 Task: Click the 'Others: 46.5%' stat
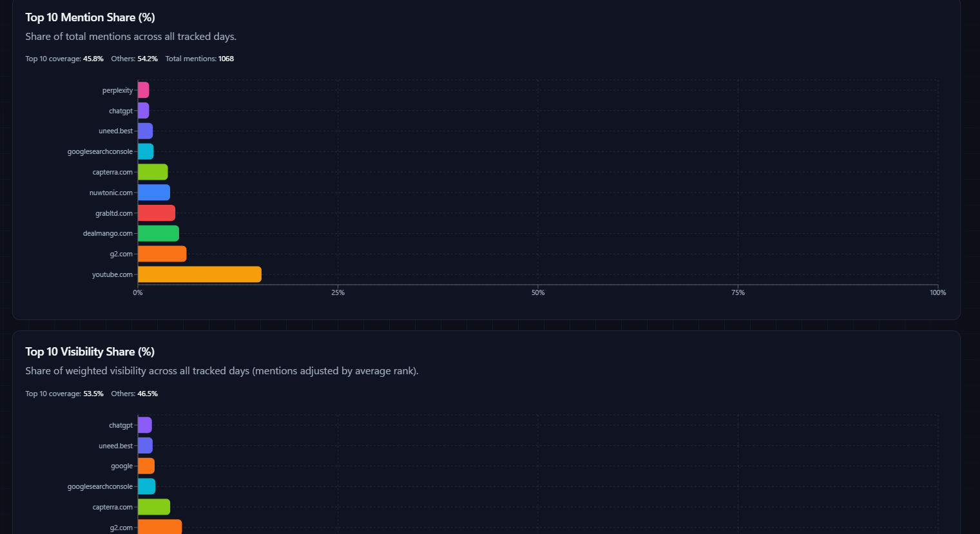(134, 394)
